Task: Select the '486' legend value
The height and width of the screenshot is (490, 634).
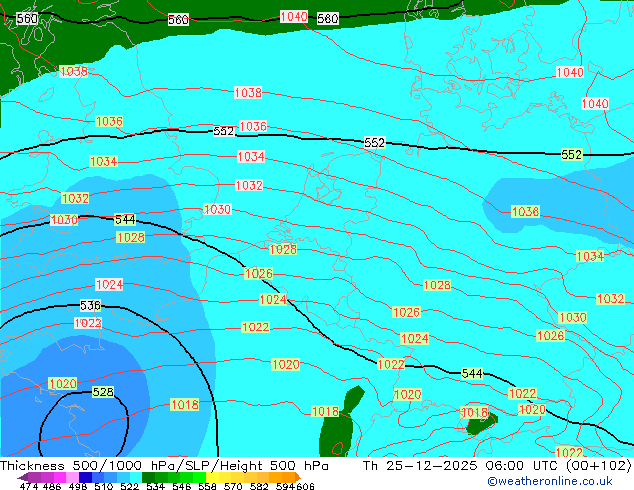Action: point(52,486)
